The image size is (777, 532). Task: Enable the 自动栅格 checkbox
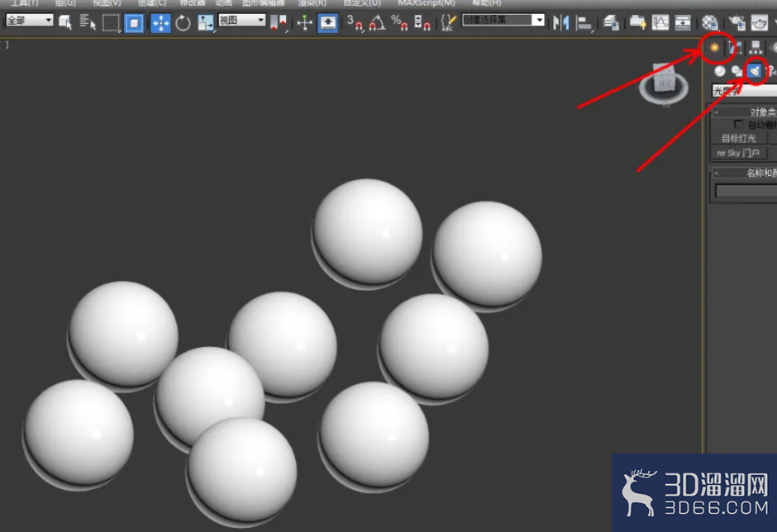pyautogui.click(x=738, y=125)
